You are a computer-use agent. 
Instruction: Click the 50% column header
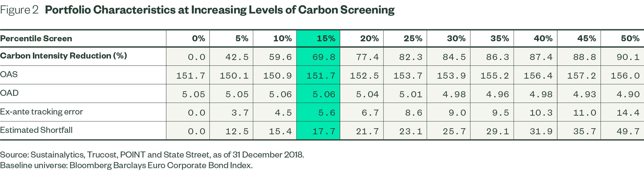pyautogui.click(x=630, y=38)
